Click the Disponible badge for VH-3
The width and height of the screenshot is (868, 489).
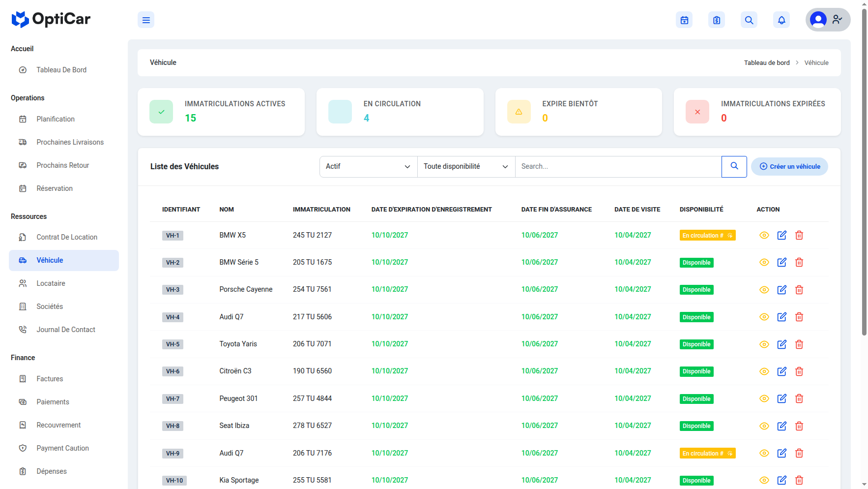[x=696, y=290]
